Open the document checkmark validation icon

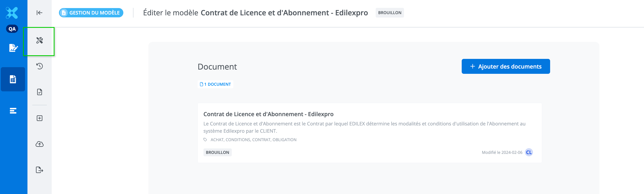pyautogui.click(x=40, y=92)
